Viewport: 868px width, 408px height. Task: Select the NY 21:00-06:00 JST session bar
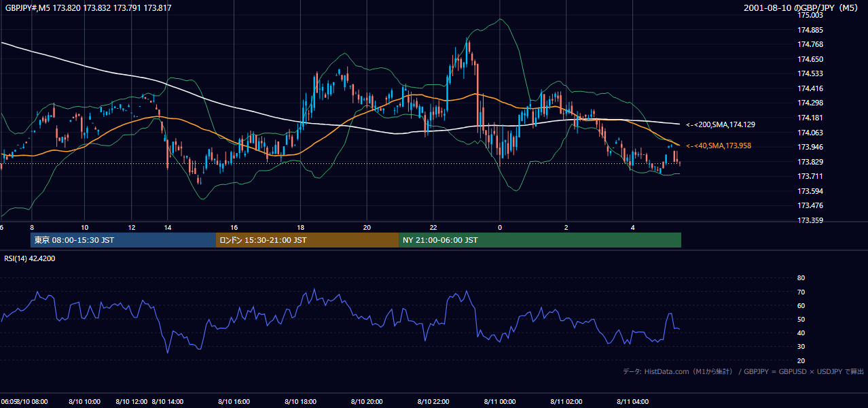(540, 240)
